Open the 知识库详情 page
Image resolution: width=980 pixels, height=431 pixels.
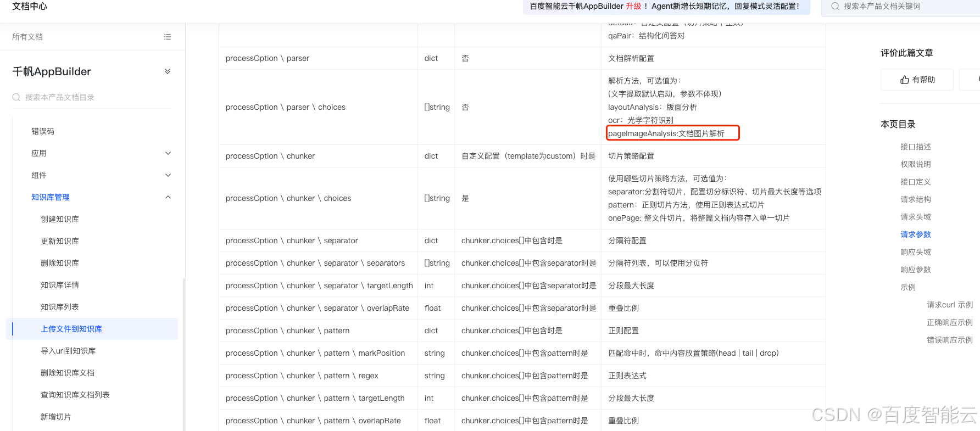[60, 285]
